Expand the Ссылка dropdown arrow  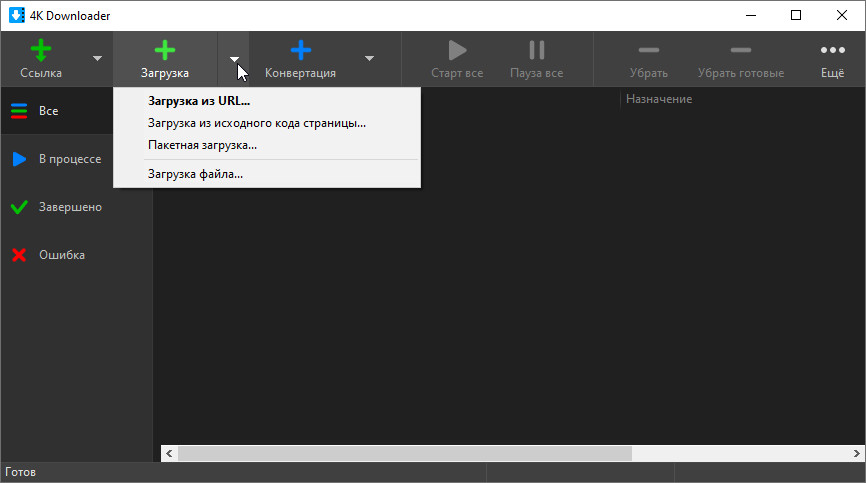click(97, 59)
